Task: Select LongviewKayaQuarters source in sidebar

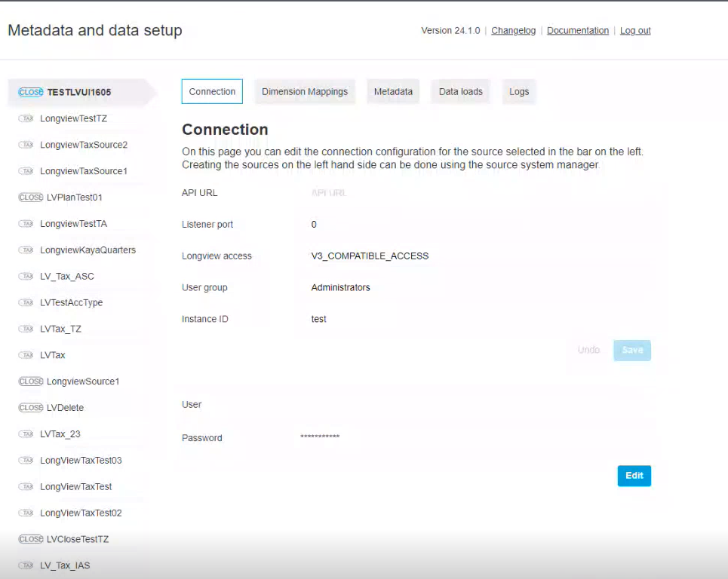Action: [x=88, y=250]
